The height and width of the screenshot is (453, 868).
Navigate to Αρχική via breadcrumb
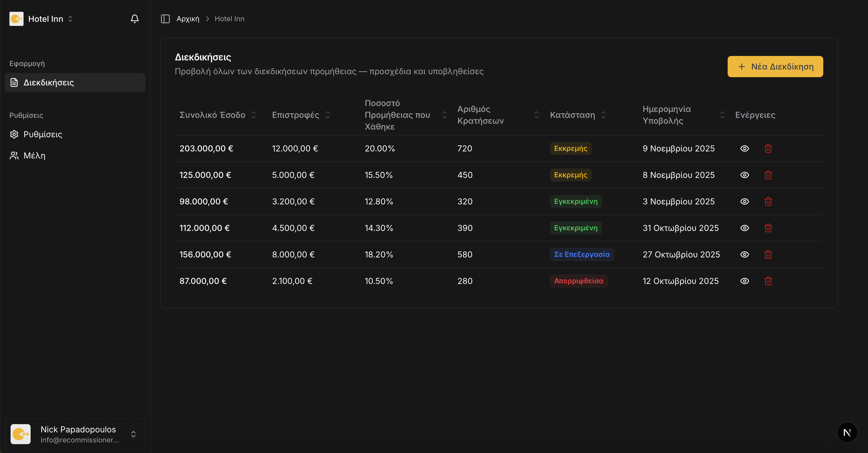click(187, 19)
